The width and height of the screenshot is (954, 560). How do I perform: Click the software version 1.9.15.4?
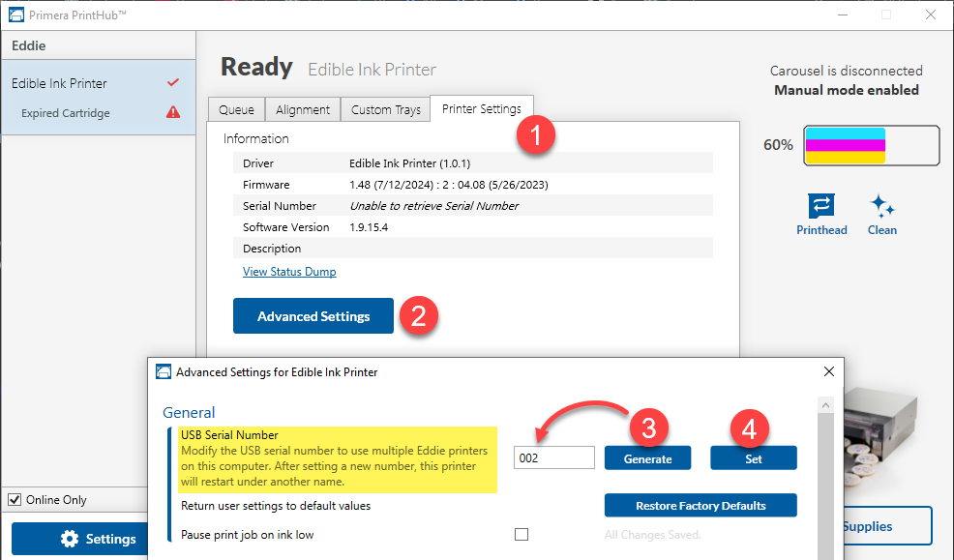click(369, 227)
